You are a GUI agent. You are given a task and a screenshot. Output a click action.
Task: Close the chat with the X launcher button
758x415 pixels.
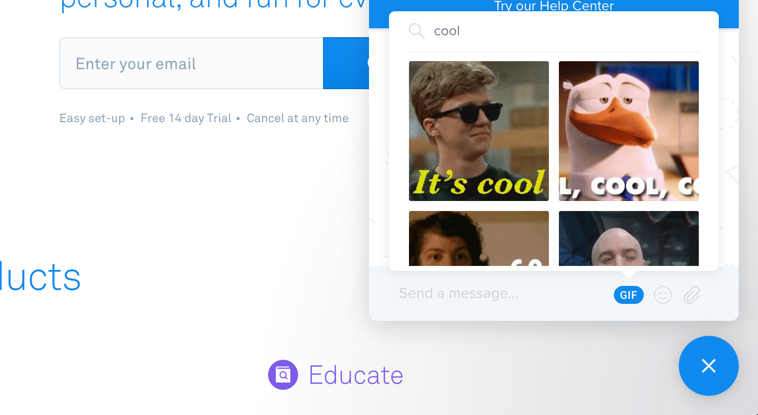coord(709,366)
